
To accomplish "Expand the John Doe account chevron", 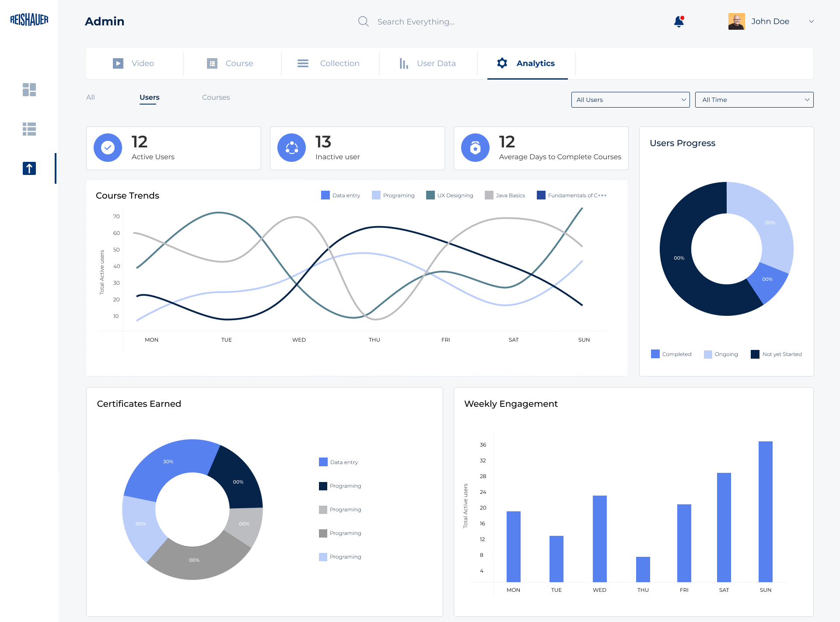I will tap(812, 21).
